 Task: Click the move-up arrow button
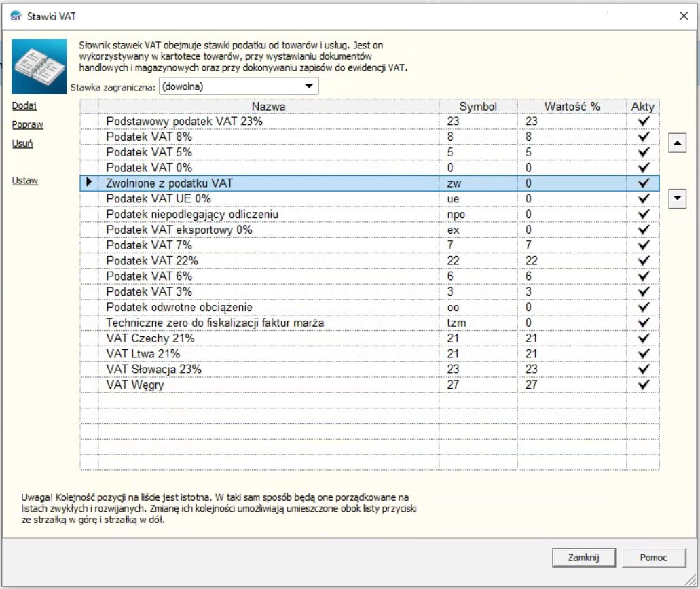[677, 143]
